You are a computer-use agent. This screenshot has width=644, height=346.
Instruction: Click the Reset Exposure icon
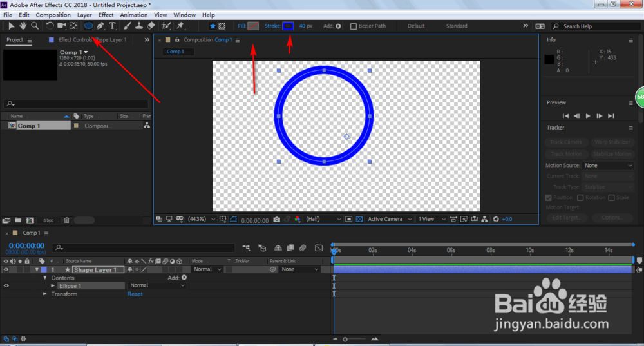(x=496, y=220)
